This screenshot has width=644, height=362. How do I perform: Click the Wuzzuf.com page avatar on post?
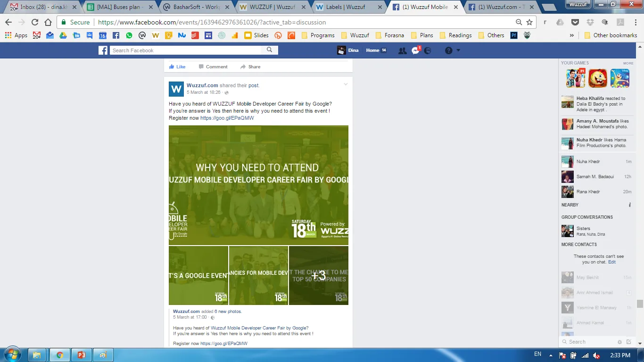176,89
